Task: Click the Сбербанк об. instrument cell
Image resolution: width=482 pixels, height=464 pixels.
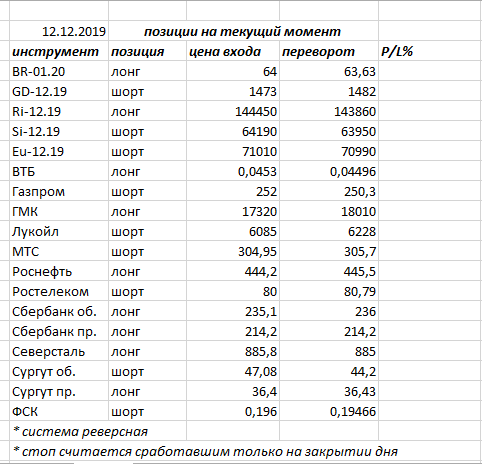Action: point(59,311)
